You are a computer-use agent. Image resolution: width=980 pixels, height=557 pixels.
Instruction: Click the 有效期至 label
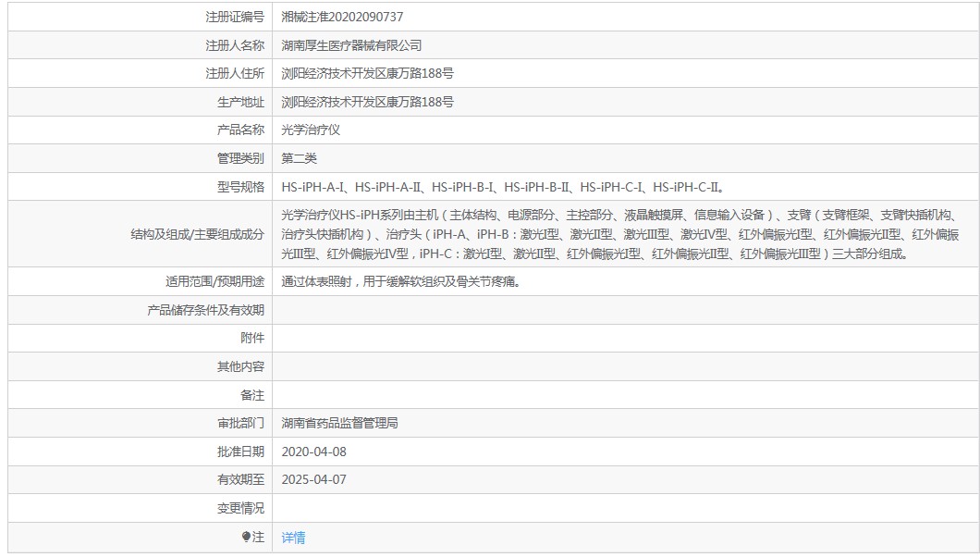(x=240, y=479)
